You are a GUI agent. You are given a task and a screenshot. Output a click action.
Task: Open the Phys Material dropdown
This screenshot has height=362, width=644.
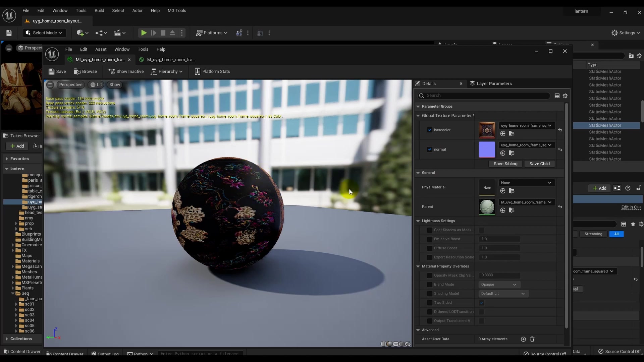(x=526, y=183)
